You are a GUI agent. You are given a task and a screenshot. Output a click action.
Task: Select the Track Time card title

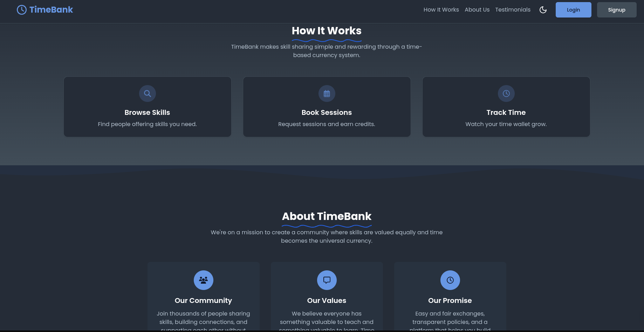[x=506, y=112]
